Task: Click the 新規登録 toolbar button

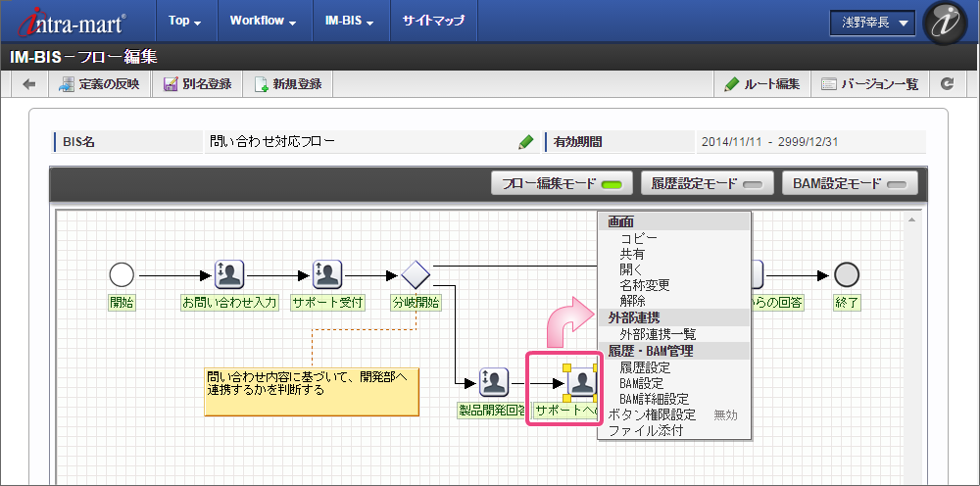Action: pos(287,83)
